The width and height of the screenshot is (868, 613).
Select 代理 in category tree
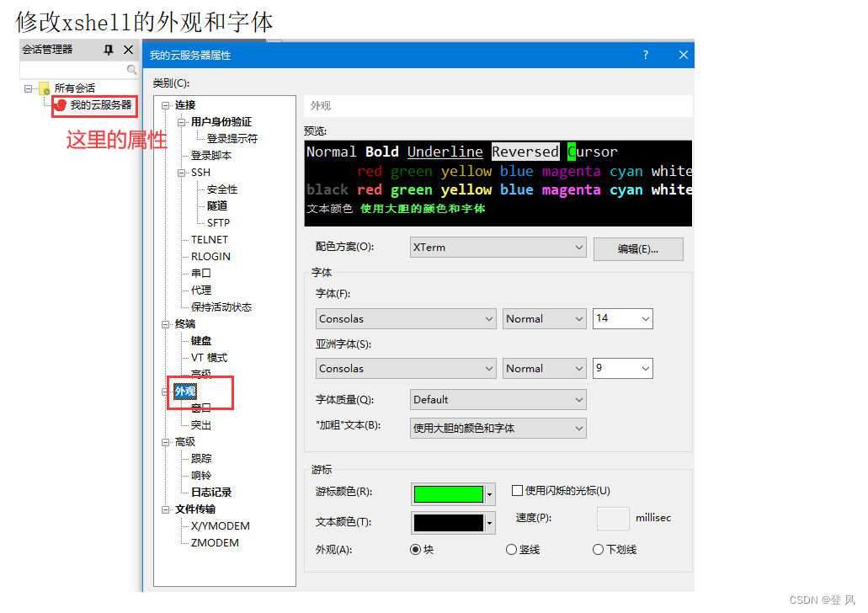201,291
